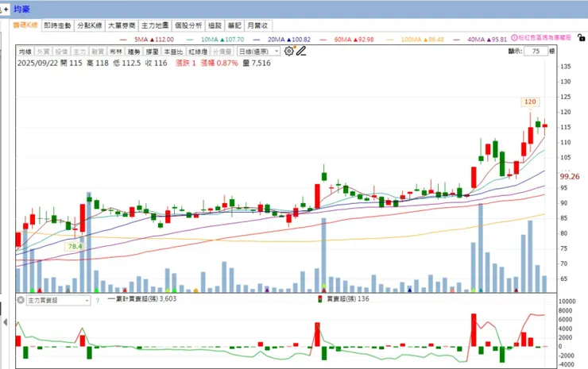Toggle the 外資 overlay button
This screenshot has height=369, width=588.
[43, 52]
